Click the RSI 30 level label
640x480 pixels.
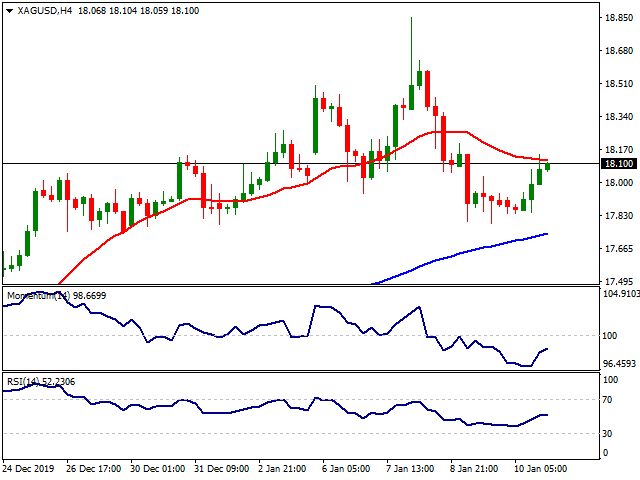pos(607,433)
